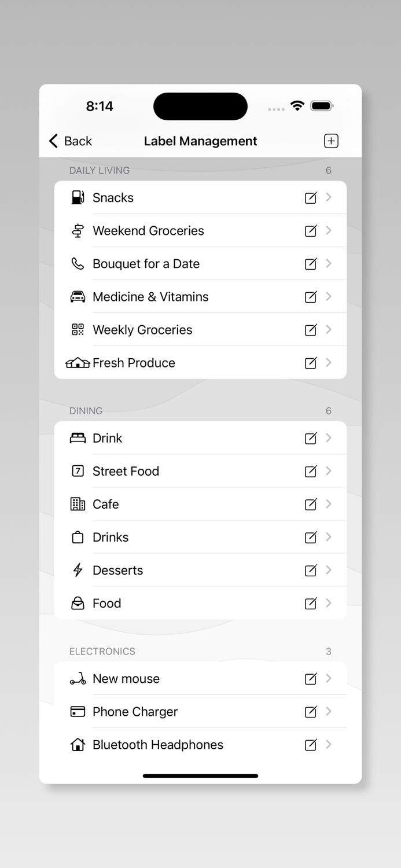Screen dimensions: 401x868
Task: Click the phone icon for Bouquet for a Date
Action: coord(77,263)
